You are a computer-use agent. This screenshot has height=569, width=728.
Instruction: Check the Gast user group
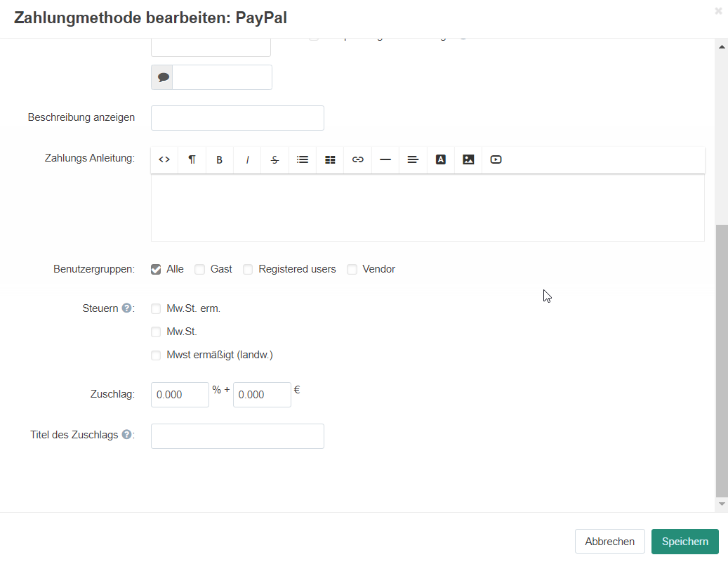pyautogui.click(x=199, y=270)
